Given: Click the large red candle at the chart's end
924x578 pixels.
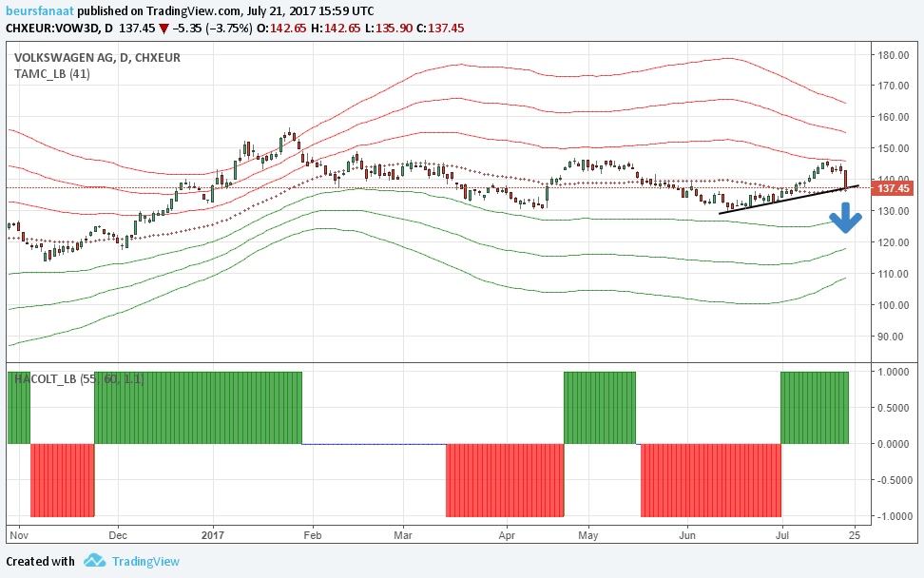Looking at the screenshot, I should click(x=846, y=180).
